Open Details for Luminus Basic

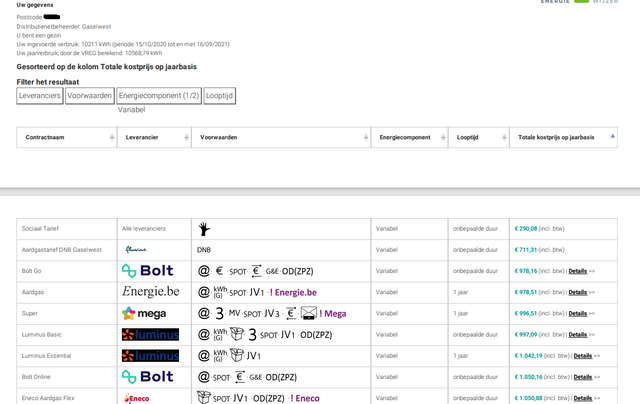pos(578,335)
